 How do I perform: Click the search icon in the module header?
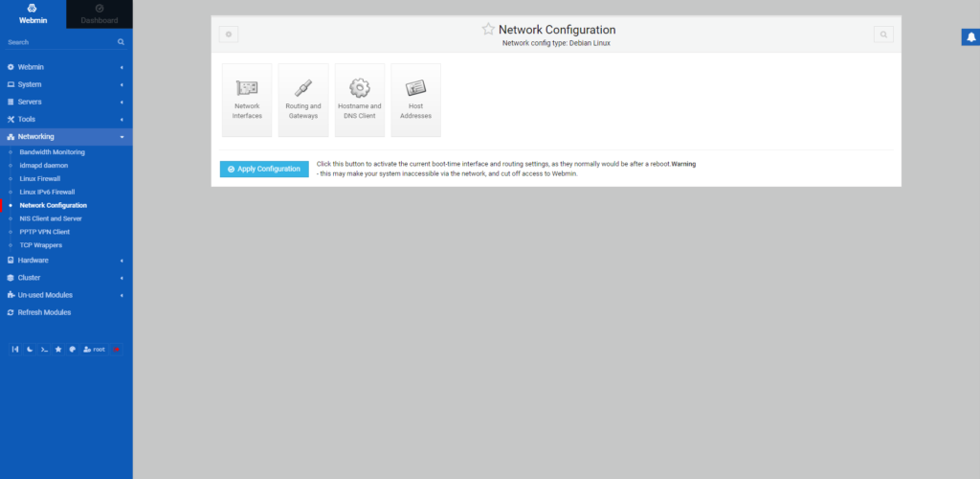pyautogui.click(x=883, y=34)
